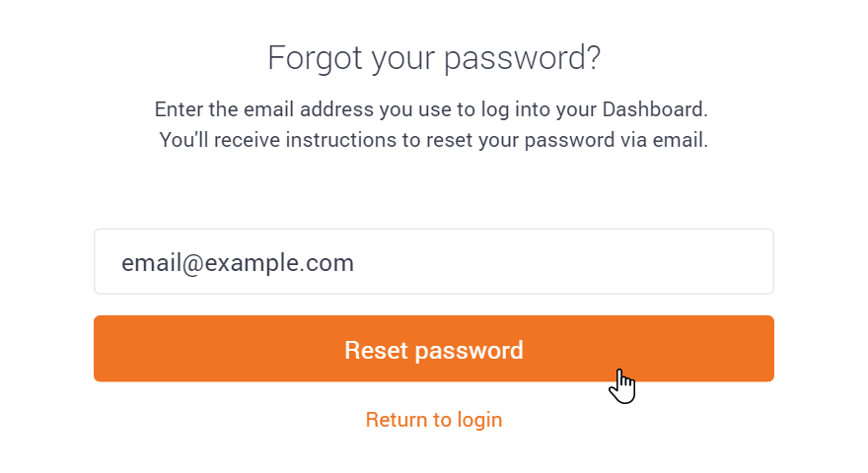868x473 pixels.
Task: Click the "Forgot your password?" heading
Action: (433, 57)
